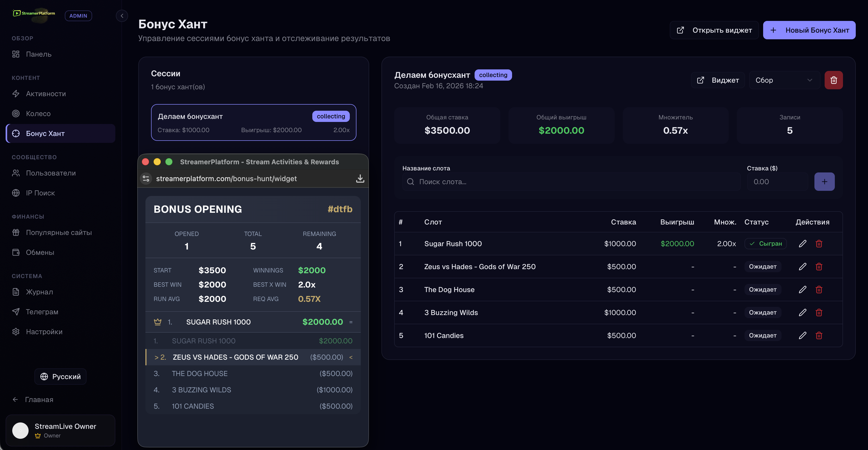Viewport: 868px width, 450px height.
Task: Click the Виджет button in session header
Action: pyautogui.click(x=718, y=80)
